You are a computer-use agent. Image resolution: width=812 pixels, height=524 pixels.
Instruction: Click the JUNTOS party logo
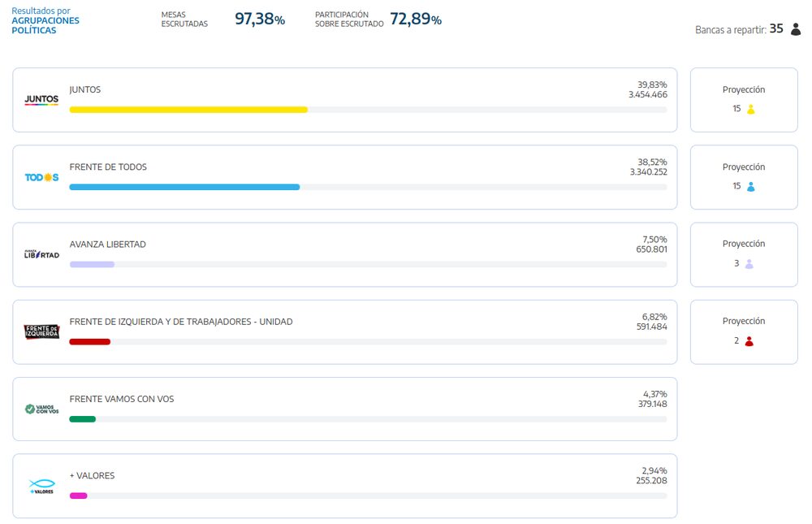coord(41,100)
